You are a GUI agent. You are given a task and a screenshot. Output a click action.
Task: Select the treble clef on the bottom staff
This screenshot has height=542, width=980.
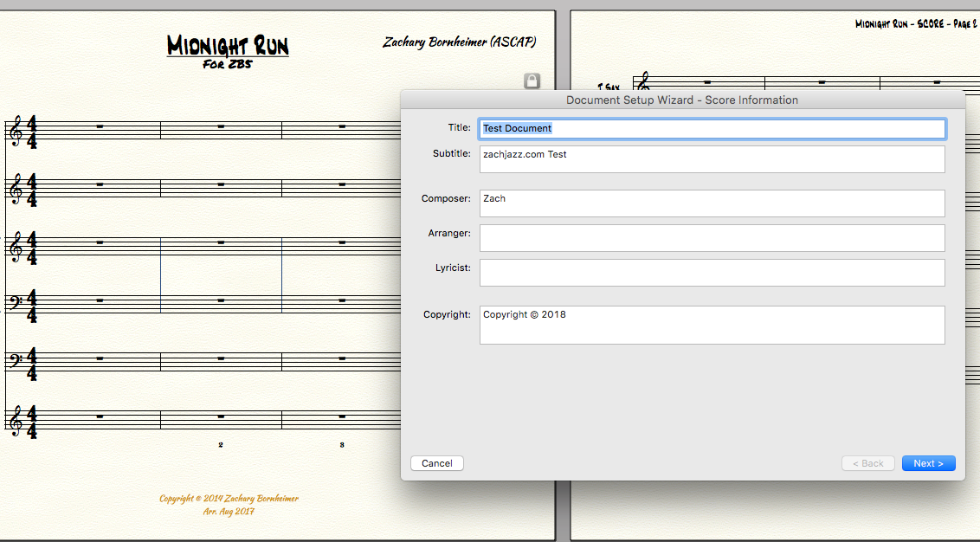click(x=15, y=420)
